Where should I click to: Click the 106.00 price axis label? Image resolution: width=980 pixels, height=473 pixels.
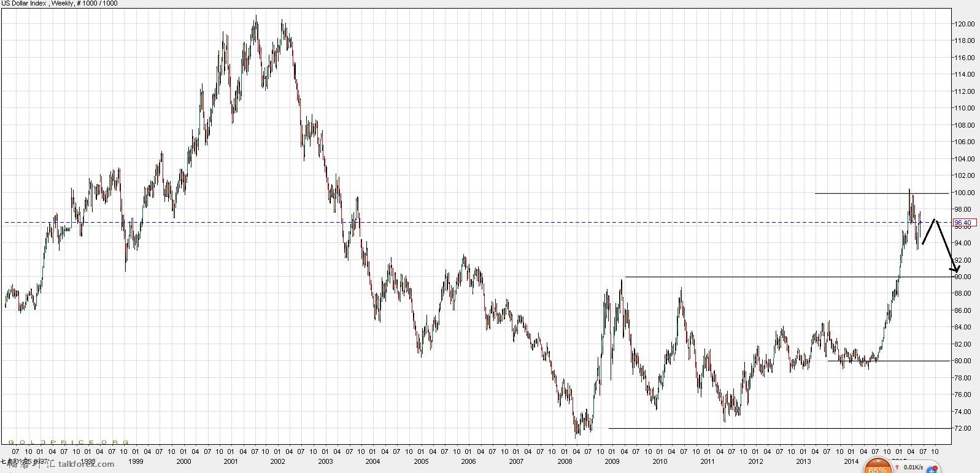click(963, 142)
